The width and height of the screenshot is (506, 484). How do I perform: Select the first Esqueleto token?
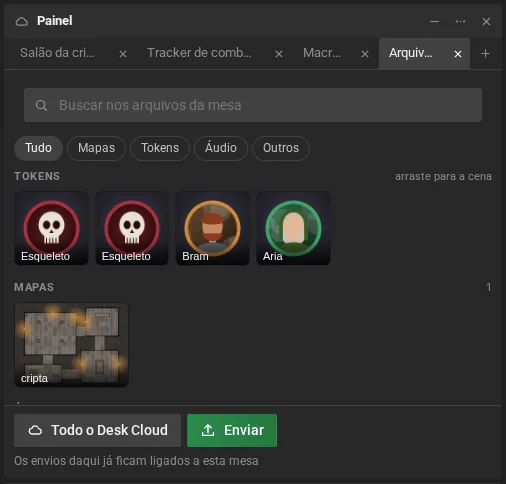click(x=51, y=228)
